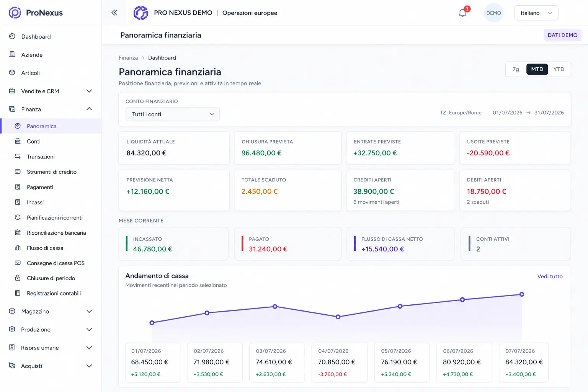
Task: Select the YTD period option
Action: click(x=559, y=69)
